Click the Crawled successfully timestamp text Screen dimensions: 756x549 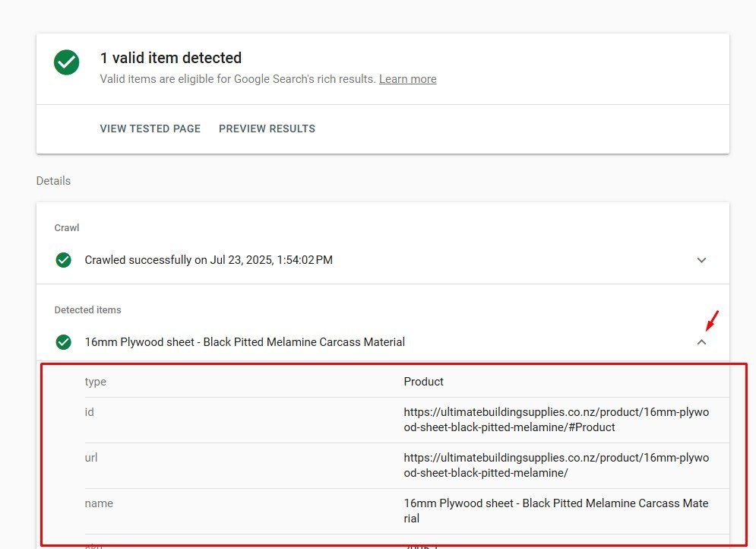(x=208, y=260)
